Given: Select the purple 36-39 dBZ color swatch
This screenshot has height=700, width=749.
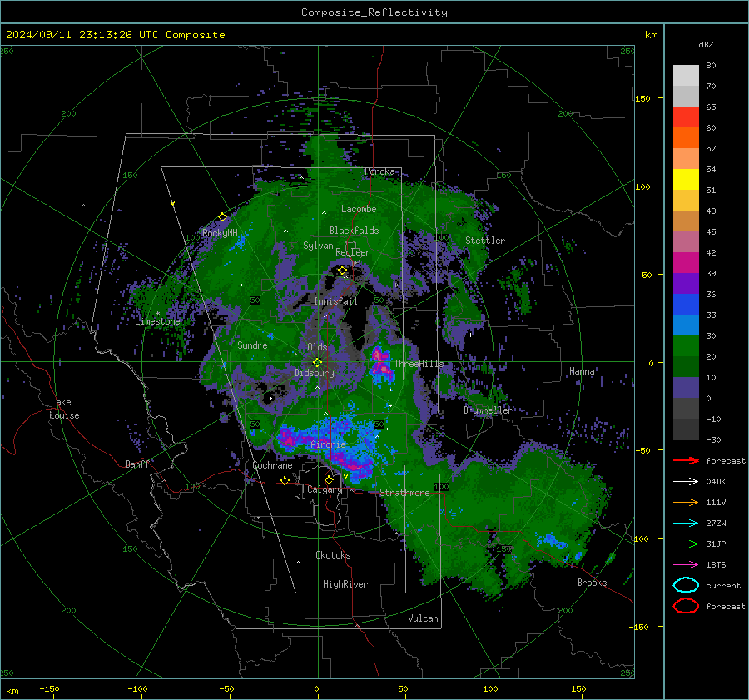Looking at the screenshot, I should 686,284.
